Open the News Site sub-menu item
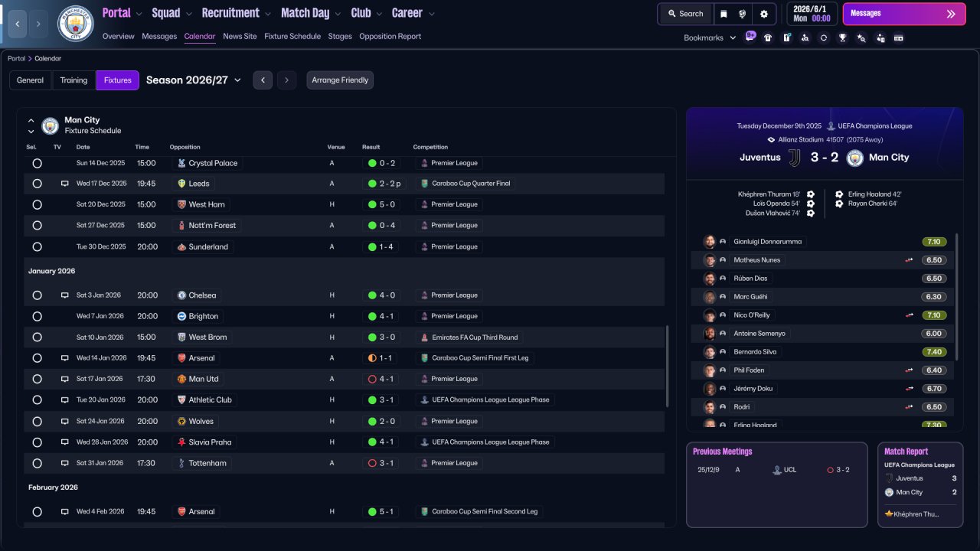The width and height of the screenshot is (980, 551). (x=240, y=36)
